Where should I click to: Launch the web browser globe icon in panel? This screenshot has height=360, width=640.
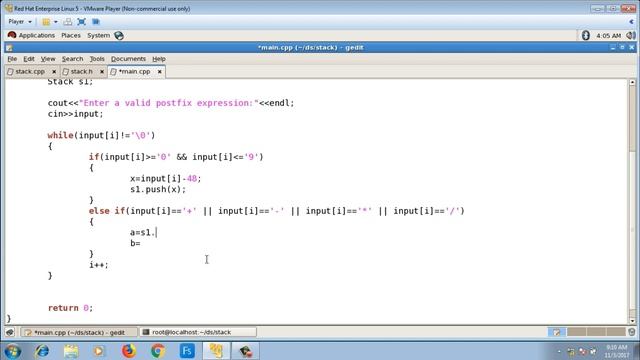coord(119,36)
